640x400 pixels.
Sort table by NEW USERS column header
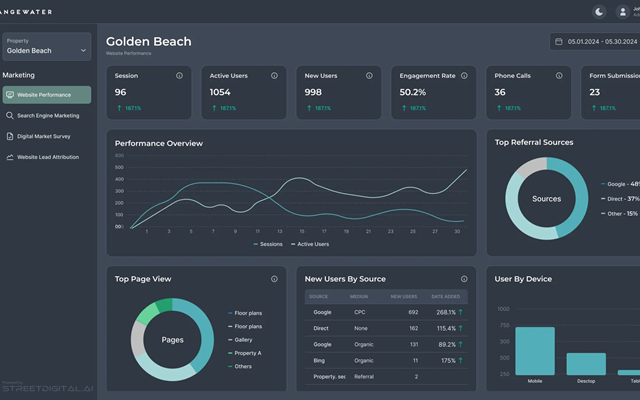point(404,297)
